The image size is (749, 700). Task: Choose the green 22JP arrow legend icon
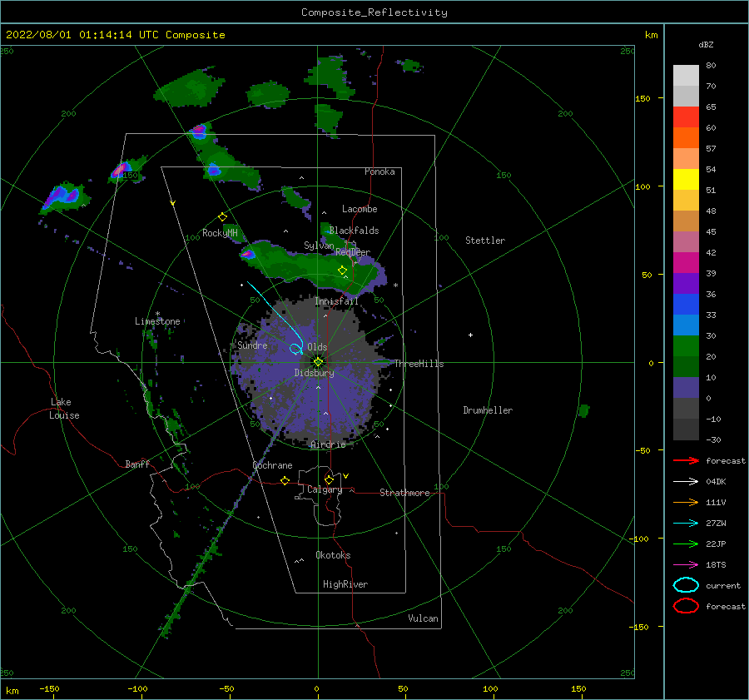coord(686,544)
